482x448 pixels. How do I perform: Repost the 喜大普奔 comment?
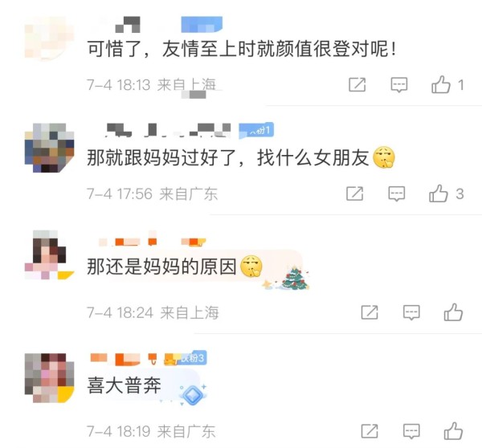pos(370,431)
